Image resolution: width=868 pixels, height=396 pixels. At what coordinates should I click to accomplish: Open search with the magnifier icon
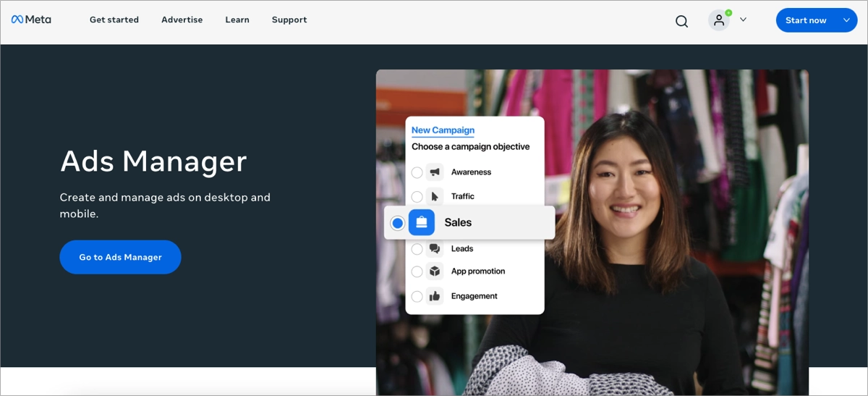[681, 21]
